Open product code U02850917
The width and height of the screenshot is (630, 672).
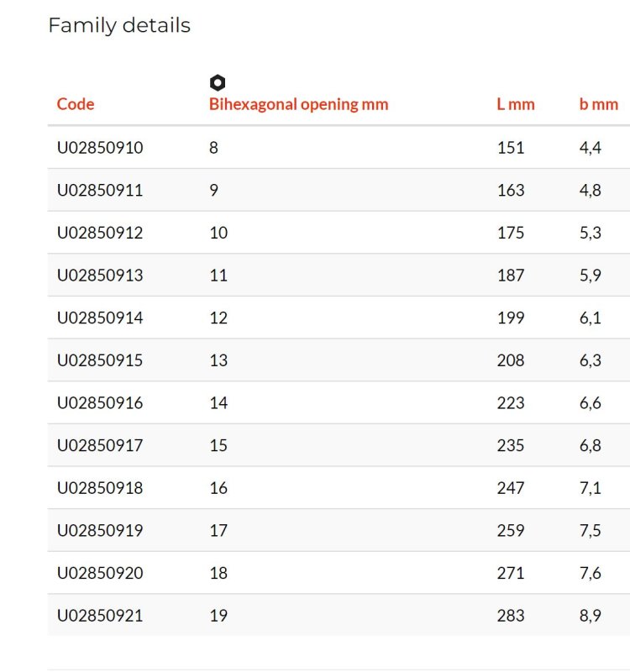(x=100, y=445)
